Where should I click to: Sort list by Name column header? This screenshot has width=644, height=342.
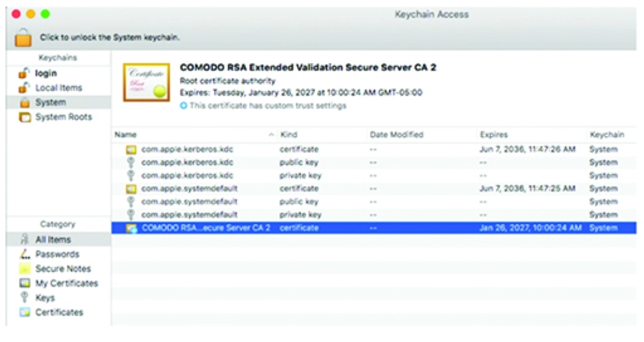126,135
